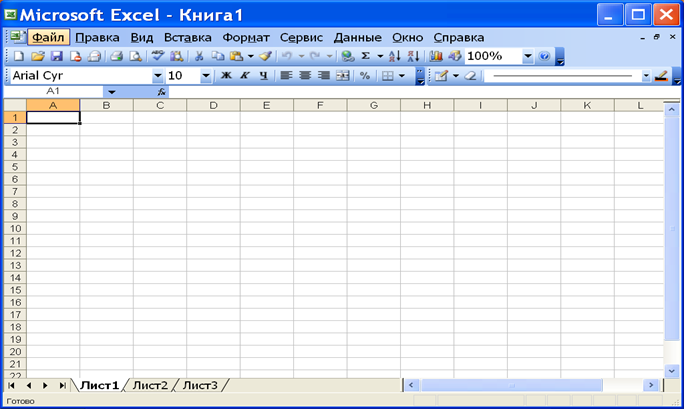
Task: Select column header D
Action: click(x=213, y=105)
